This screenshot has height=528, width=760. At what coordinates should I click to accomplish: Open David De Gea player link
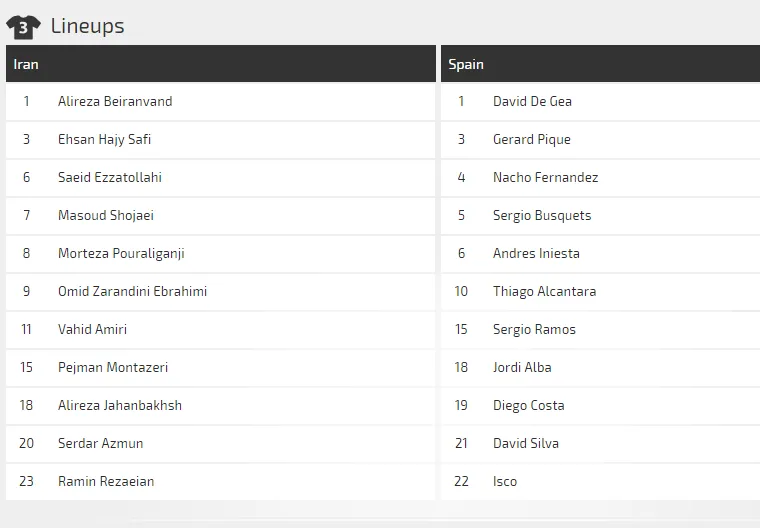tap(532, 101)
